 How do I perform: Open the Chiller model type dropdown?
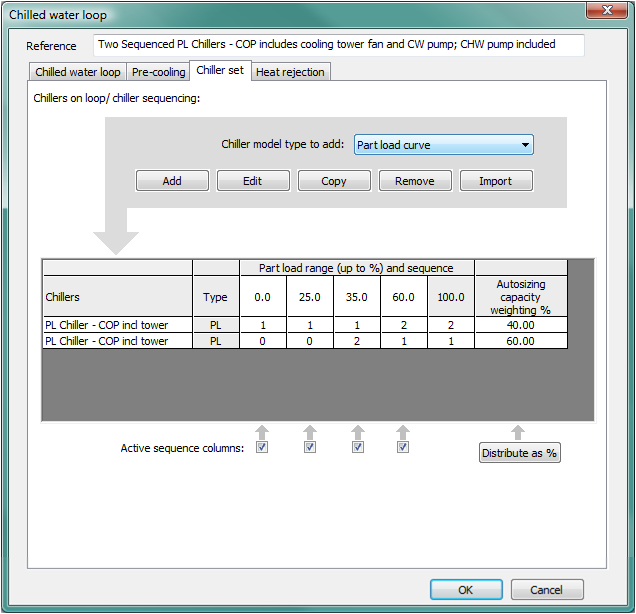[x=444, y=145]
